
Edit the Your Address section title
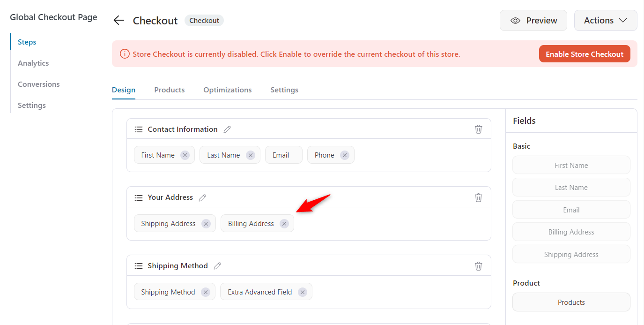[x=202, y=197]
